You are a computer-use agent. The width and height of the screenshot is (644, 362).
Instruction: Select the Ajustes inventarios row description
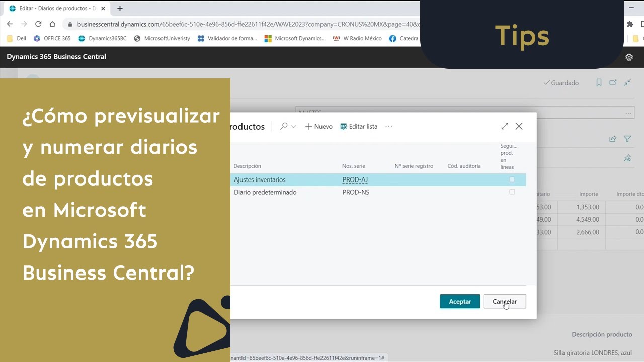(260, 179)
